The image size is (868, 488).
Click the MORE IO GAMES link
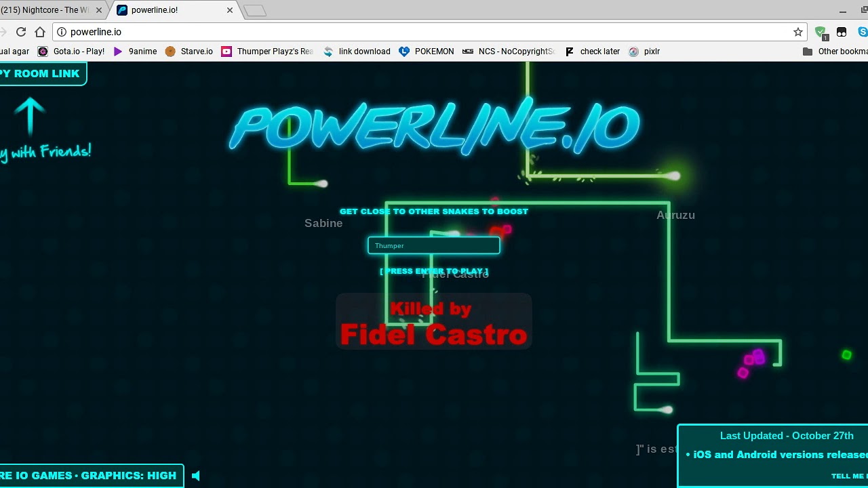pyautogui.click(x=35, y=476)
